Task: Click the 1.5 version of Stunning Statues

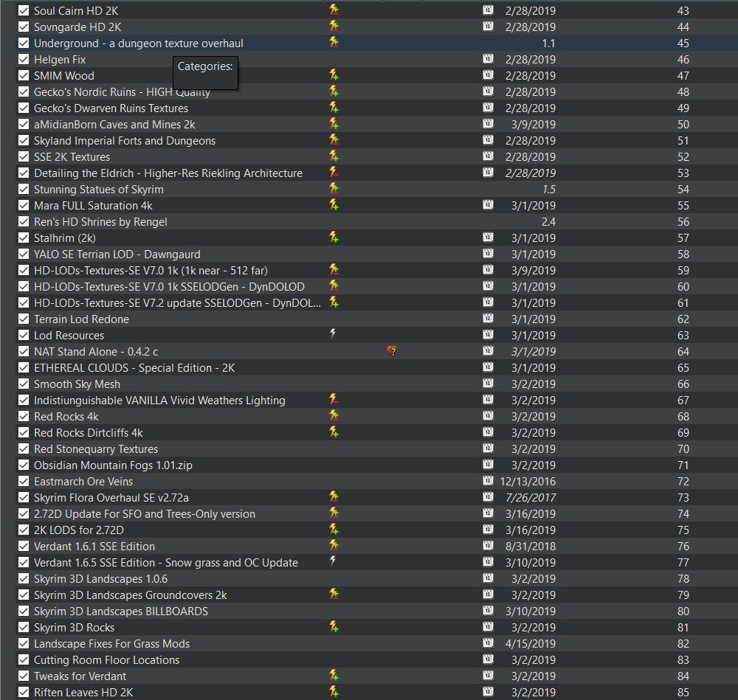Action: pos(548,189)
